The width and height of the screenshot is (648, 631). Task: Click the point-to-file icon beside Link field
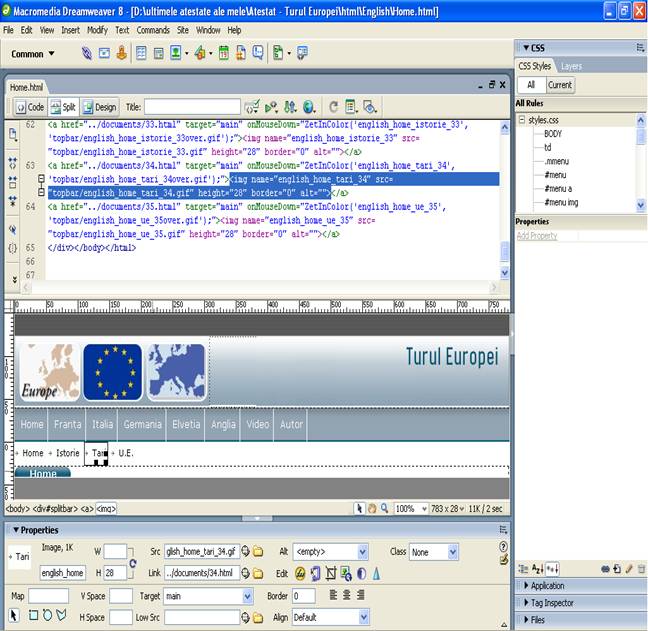click(x=245, y=573)
